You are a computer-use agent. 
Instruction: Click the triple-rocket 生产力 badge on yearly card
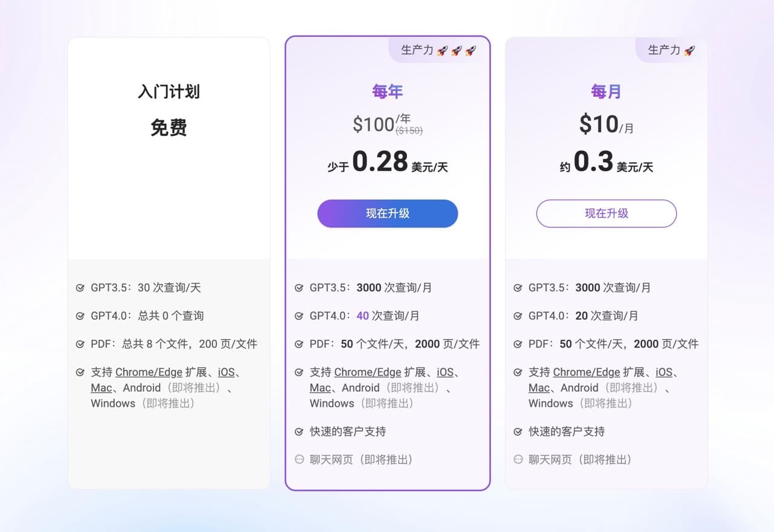point(438,50)
